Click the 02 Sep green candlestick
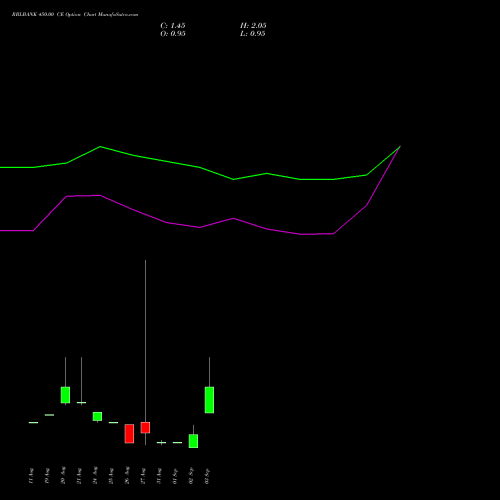Viewport: 500px width, 500px height. tap(193, 441)
